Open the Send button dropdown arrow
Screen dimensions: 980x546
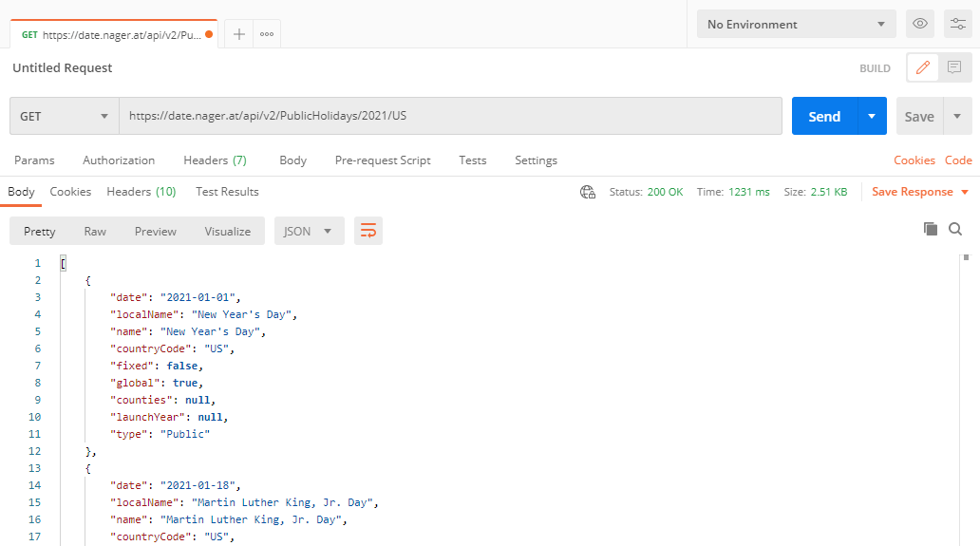pos(872,117)
